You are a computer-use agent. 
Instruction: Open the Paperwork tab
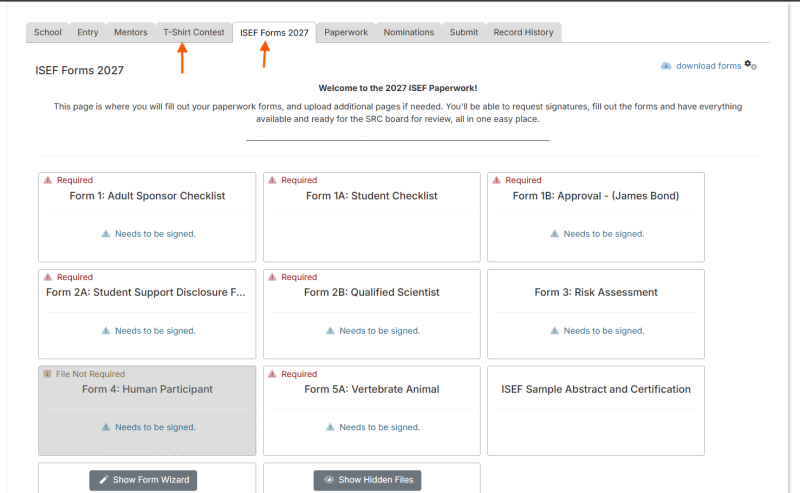click(346, 32)
